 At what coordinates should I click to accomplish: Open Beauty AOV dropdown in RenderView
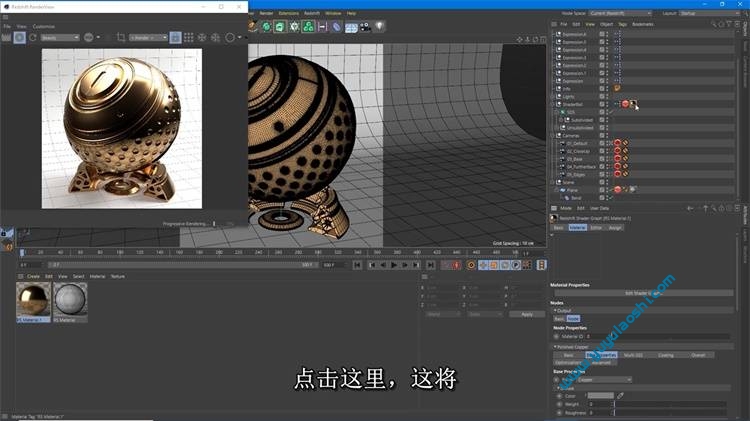click(60, 37)
